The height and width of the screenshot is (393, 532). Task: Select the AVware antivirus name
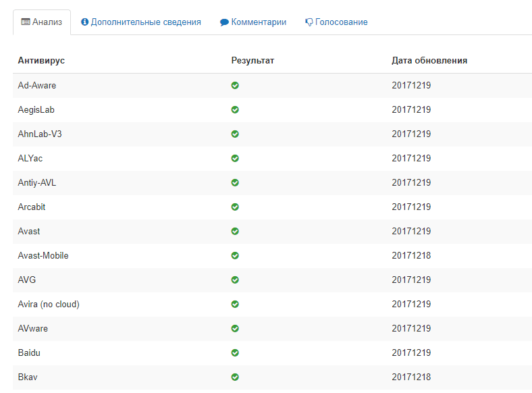click(33, 329)
